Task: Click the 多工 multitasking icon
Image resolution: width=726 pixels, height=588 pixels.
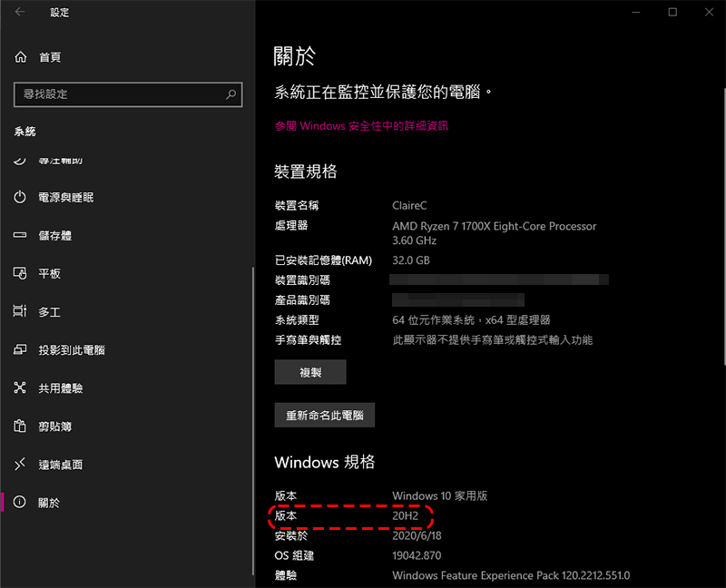Action: (19, 311)
